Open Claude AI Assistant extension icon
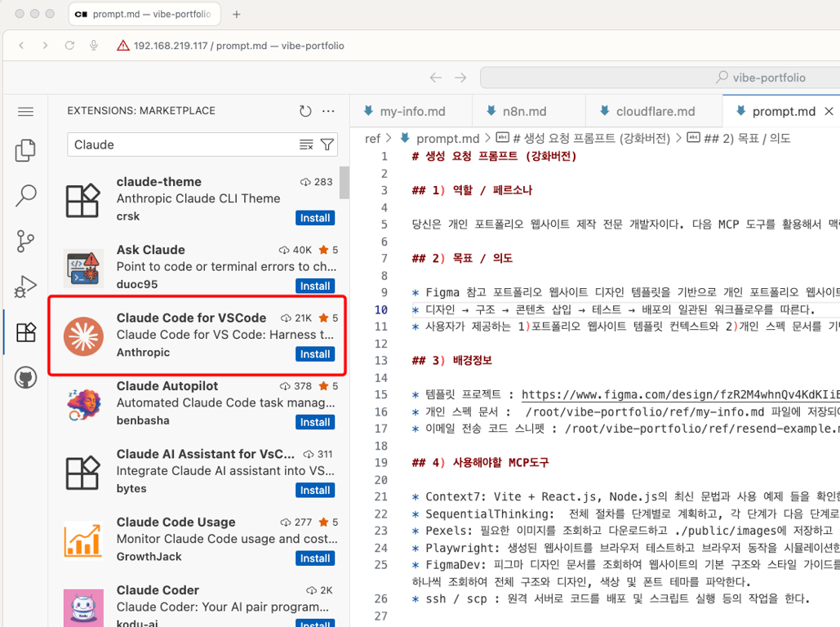The height and width of the screenshot is (627, 840). point(83,473)
